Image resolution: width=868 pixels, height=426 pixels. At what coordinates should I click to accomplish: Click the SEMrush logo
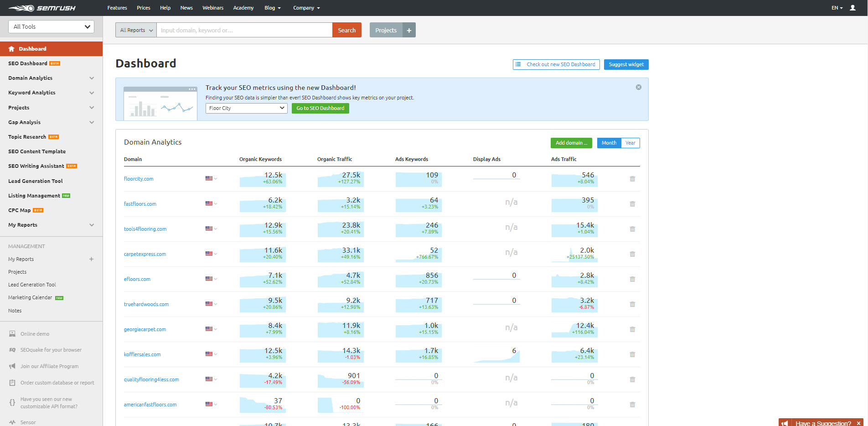pos(42,8)
